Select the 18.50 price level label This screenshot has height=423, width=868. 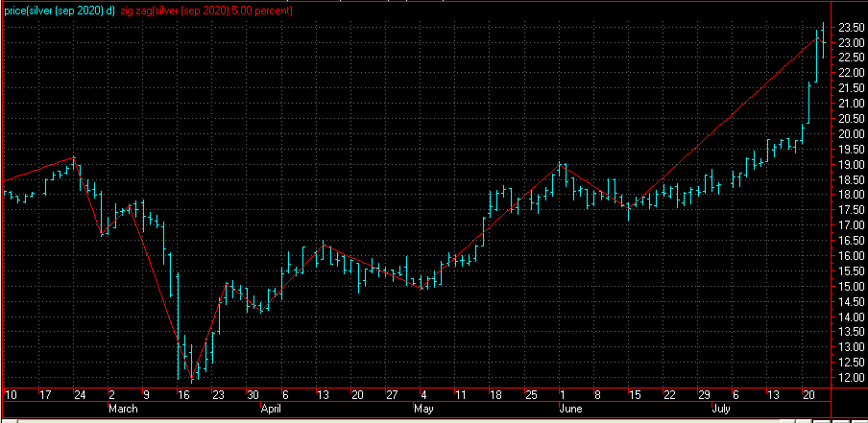tap(850, 180)
